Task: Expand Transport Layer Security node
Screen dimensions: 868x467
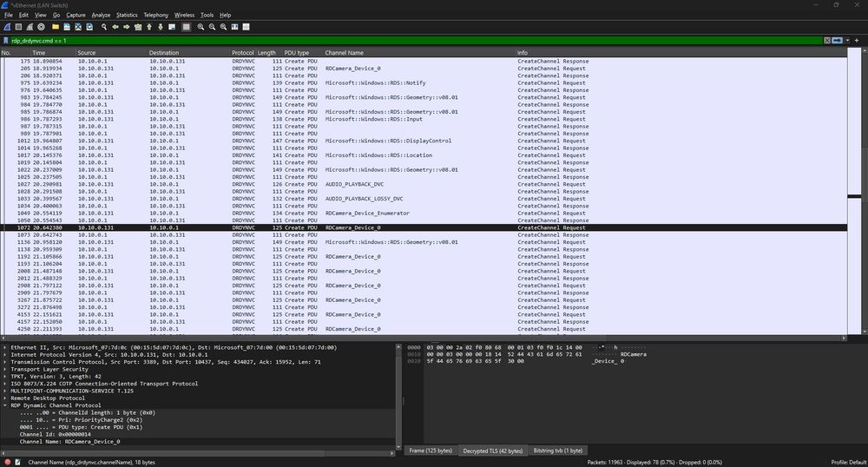Action: [5, 369]
